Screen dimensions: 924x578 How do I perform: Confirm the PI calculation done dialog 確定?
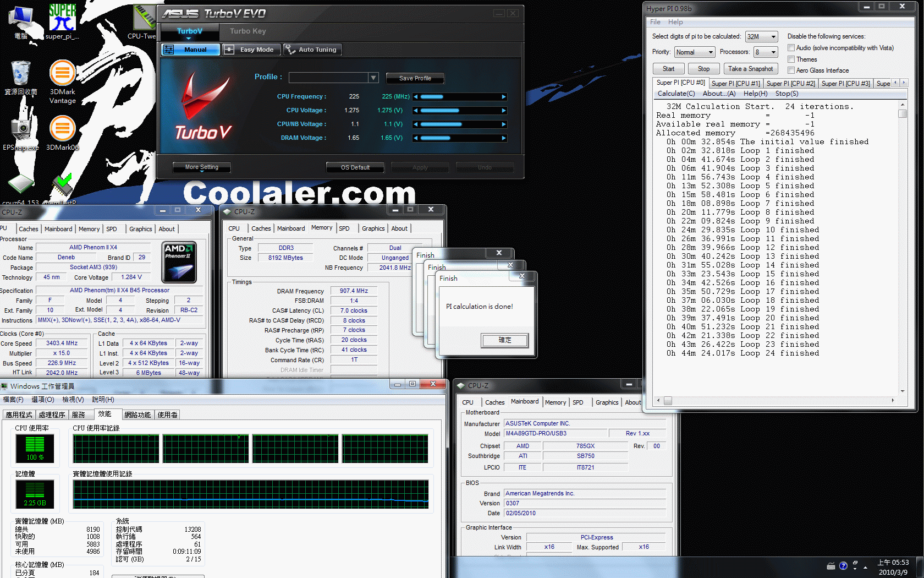click(504, 340)
